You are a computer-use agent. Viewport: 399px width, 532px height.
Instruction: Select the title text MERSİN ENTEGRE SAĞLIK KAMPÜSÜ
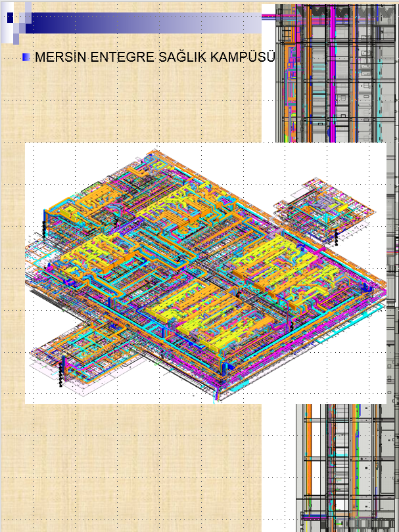(155, 56)
